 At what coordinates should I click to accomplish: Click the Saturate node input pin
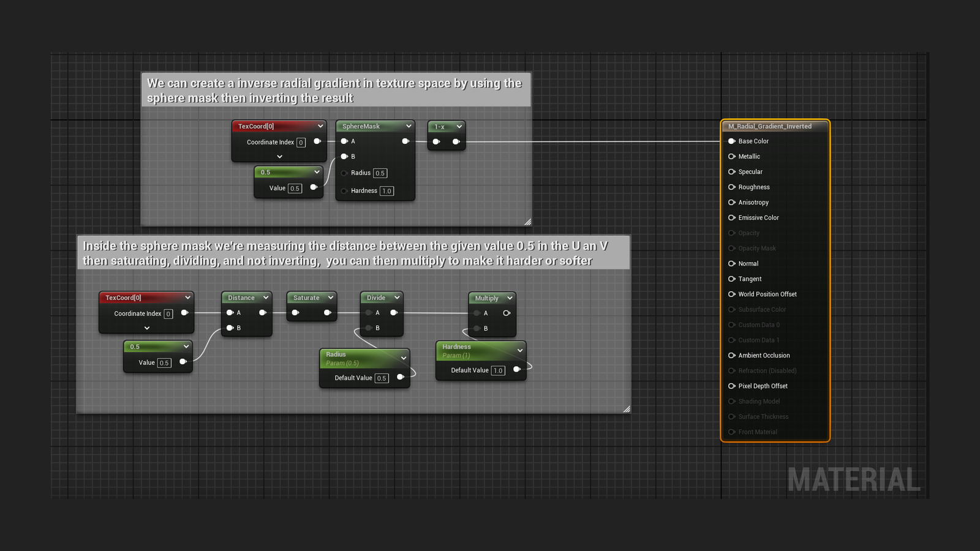click(x=295, y=313)
